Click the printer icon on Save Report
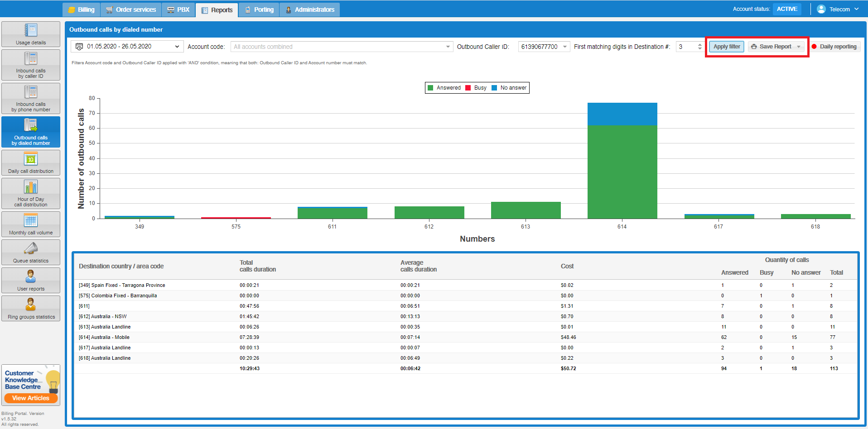Viewport: 868px width, 429px height. point(754,47)
